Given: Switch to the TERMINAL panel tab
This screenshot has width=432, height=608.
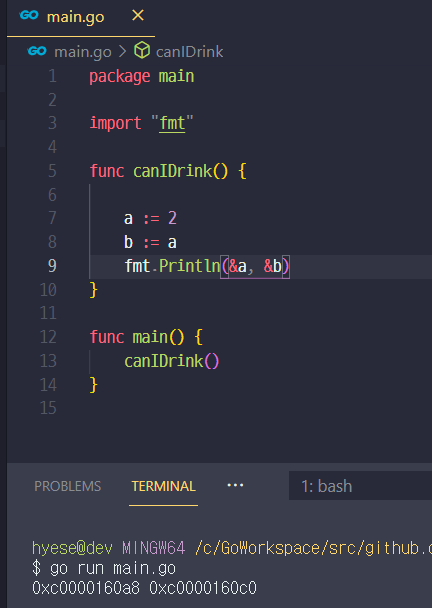Looking at the screenshot, I should 163,486.
